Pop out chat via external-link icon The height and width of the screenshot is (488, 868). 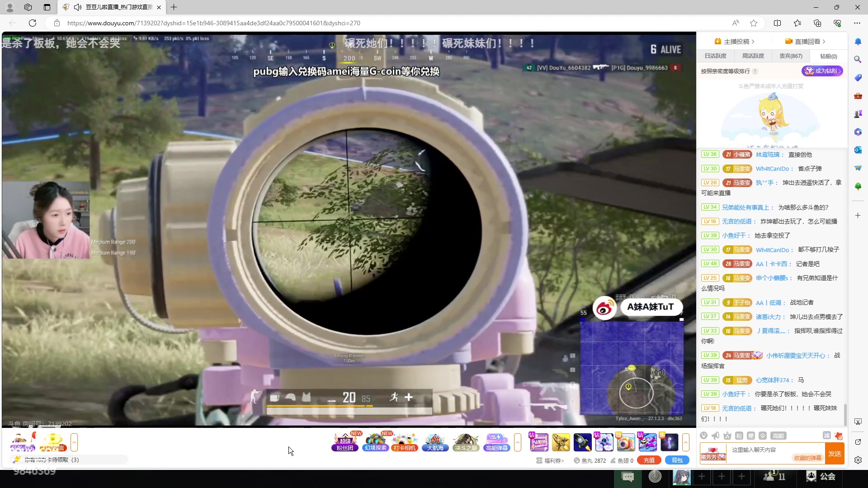(858, 442)
